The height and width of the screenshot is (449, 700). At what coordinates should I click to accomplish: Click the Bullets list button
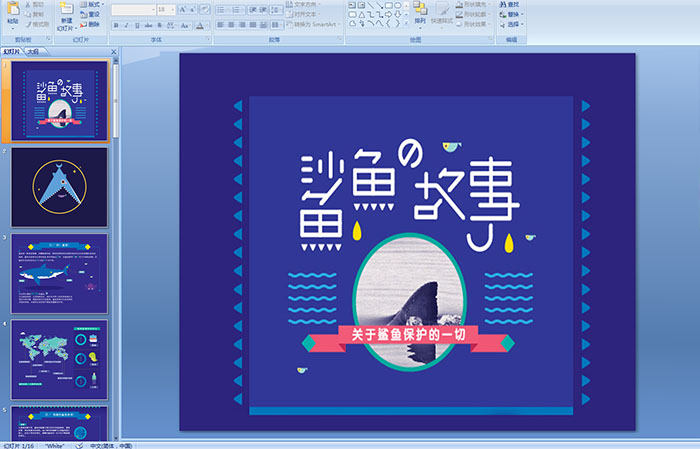pos(222,9)
